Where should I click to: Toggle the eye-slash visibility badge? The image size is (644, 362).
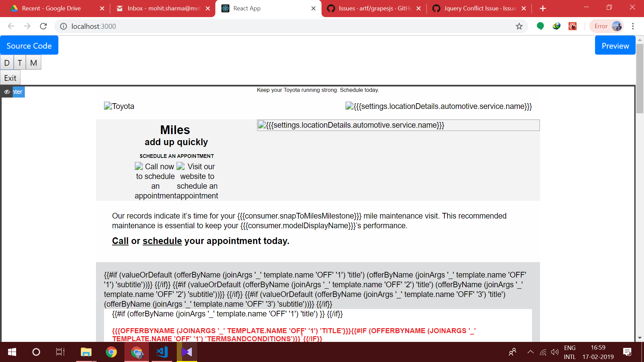click(7, 92)
